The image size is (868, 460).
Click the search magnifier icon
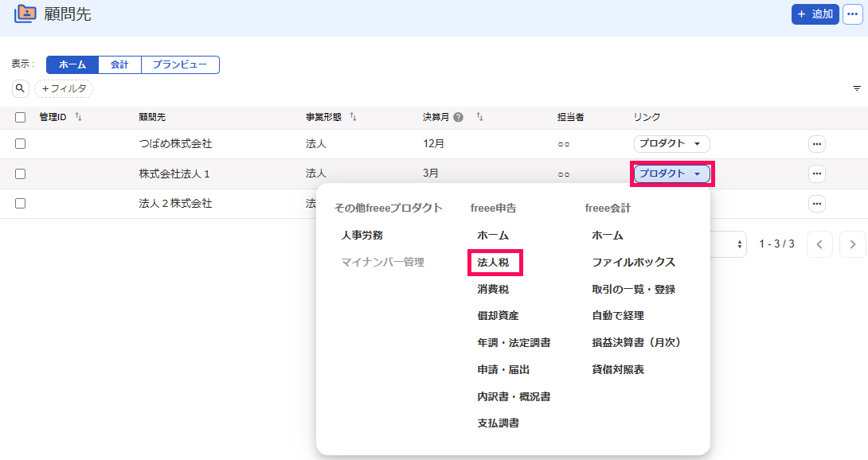pyautogui.click(x=21, y=88)
